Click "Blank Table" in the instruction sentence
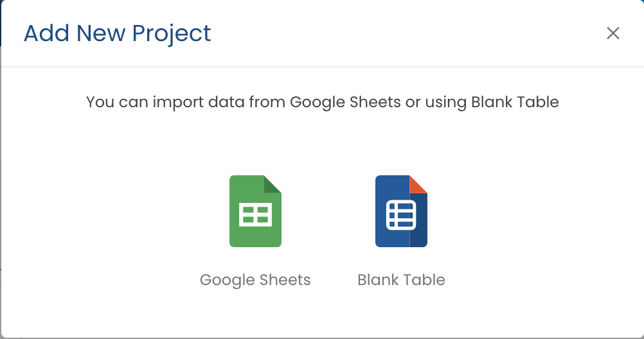This screenshot has width=644, height=339. 515,102
